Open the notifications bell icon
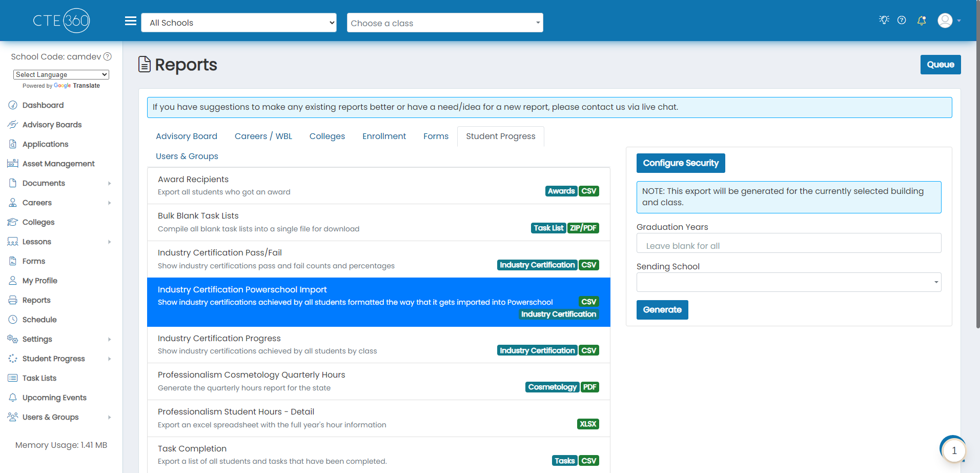This screenshot has height=473, width=980. click(x=922, y=20)
